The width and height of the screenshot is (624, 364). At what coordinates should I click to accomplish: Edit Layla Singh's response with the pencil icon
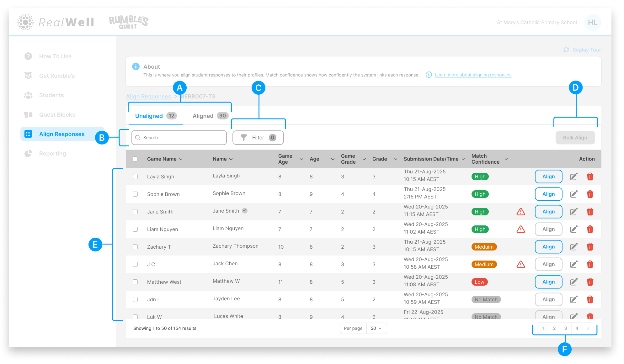[x=574, y=177]
